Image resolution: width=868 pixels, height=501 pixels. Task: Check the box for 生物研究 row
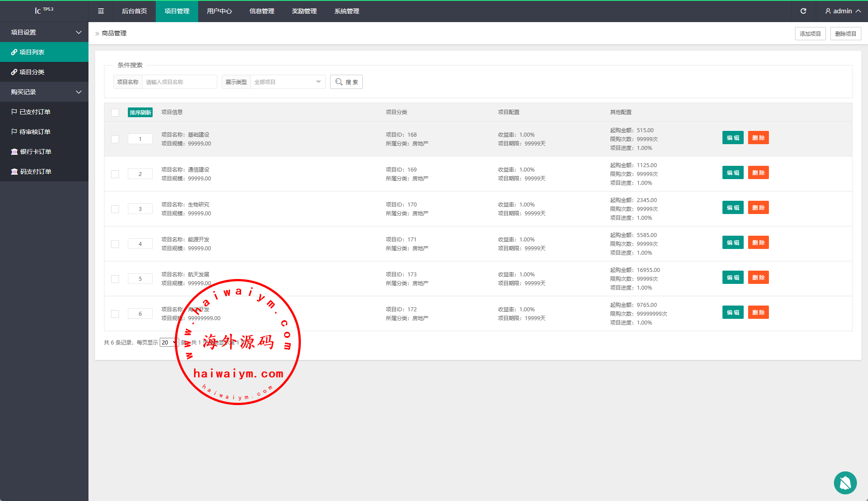(115, 209)
